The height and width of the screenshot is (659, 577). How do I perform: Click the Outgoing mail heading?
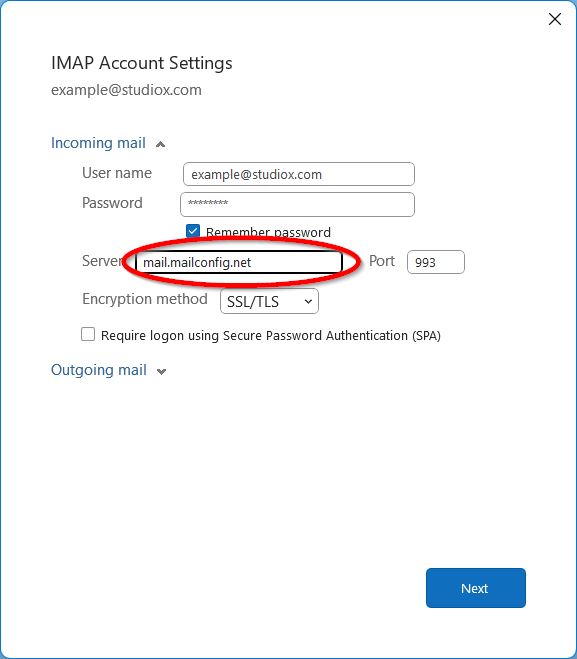point(99,370)
